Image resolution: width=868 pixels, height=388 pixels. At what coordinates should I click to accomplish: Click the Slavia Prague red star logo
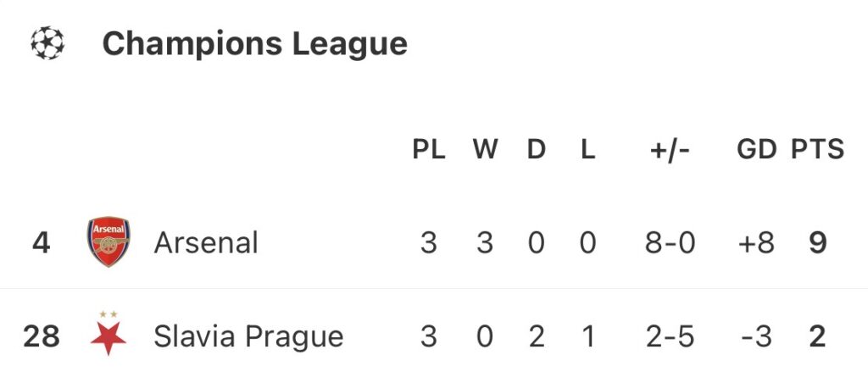point(108,334)
